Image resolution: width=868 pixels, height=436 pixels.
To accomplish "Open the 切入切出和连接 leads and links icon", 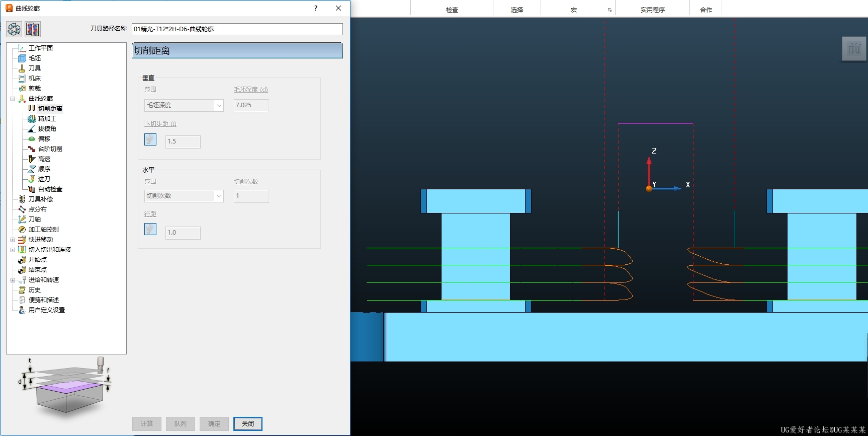I will point(22,250).
